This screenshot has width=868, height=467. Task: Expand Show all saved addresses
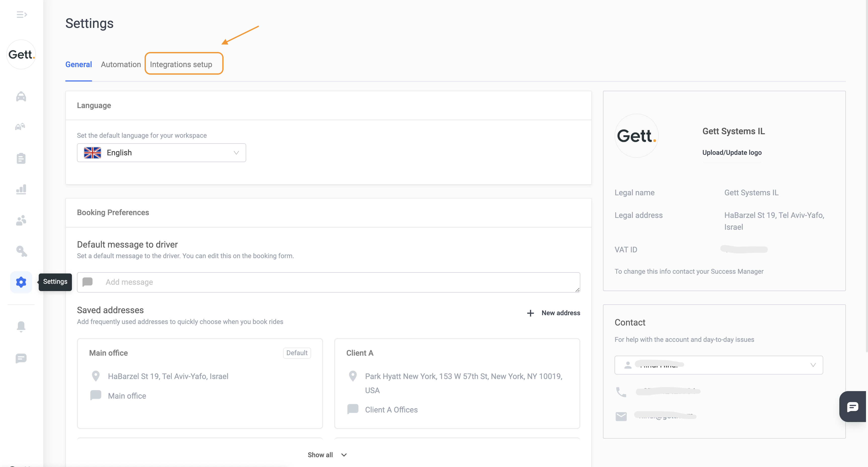[327, 455]
